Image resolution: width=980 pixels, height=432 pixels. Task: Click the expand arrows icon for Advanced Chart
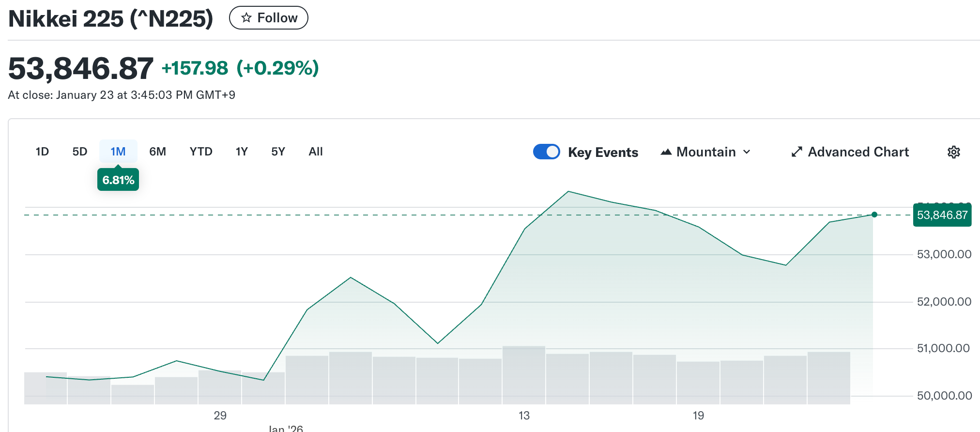click(796, 152)
